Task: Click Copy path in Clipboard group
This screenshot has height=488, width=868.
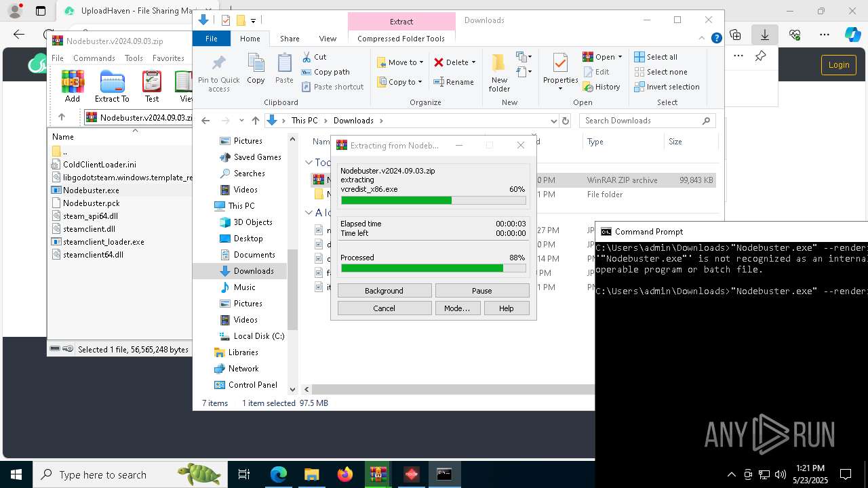Action: click(x=325, y=72)
